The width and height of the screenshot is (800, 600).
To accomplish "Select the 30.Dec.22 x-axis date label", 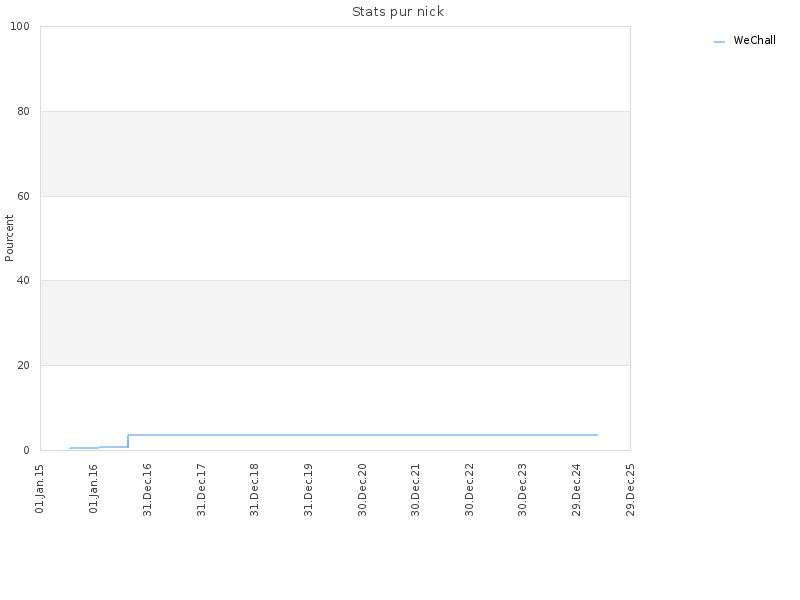I will tap(469, 490).
